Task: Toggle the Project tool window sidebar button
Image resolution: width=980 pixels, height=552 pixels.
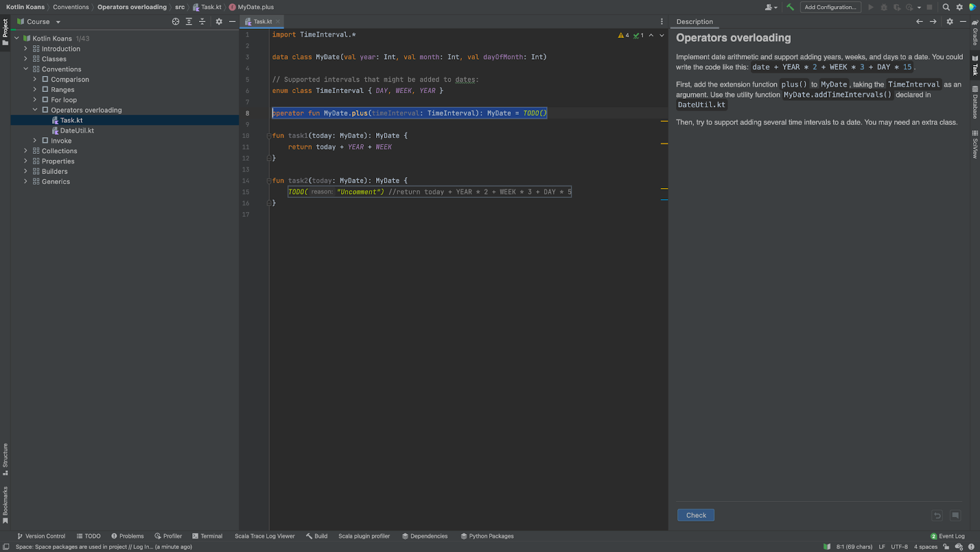Action: 6,32
